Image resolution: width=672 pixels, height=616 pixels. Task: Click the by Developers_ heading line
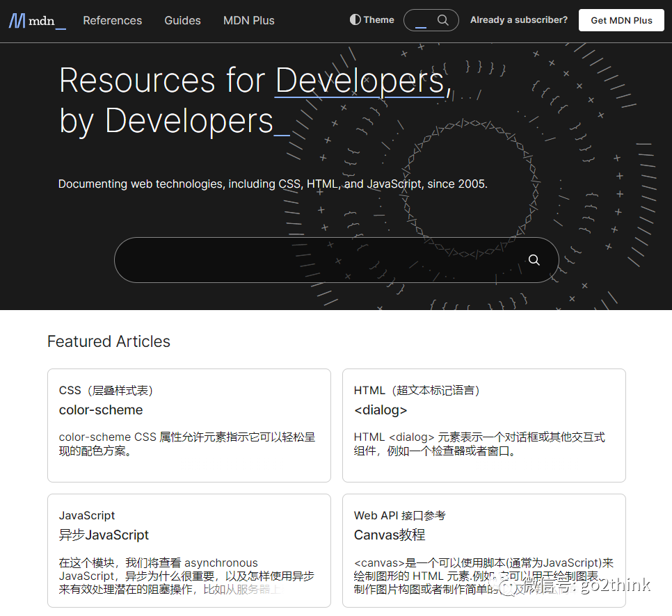click(174, 121)
